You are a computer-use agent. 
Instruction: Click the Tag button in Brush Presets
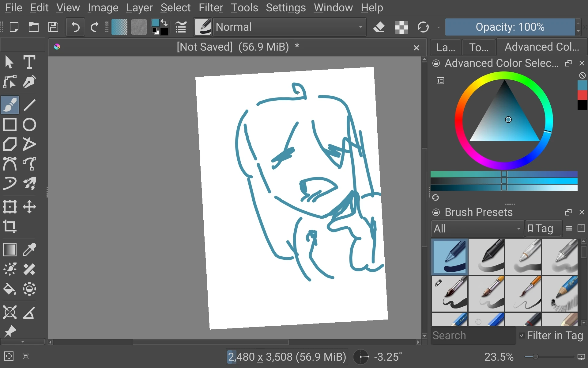(x=543, y=228)
